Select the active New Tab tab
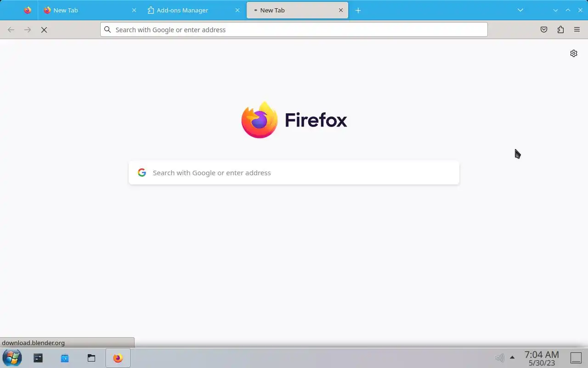 297,10
